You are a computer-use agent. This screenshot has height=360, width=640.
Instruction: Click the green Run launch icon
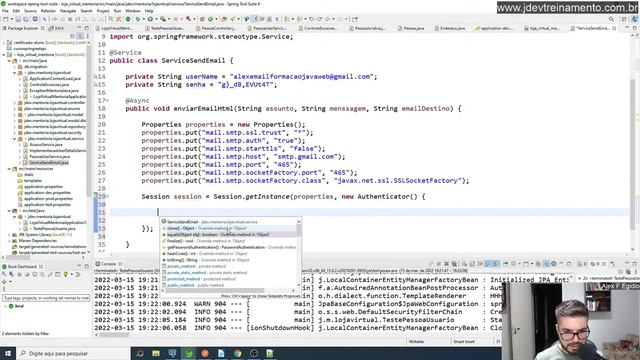click(150, 19)
